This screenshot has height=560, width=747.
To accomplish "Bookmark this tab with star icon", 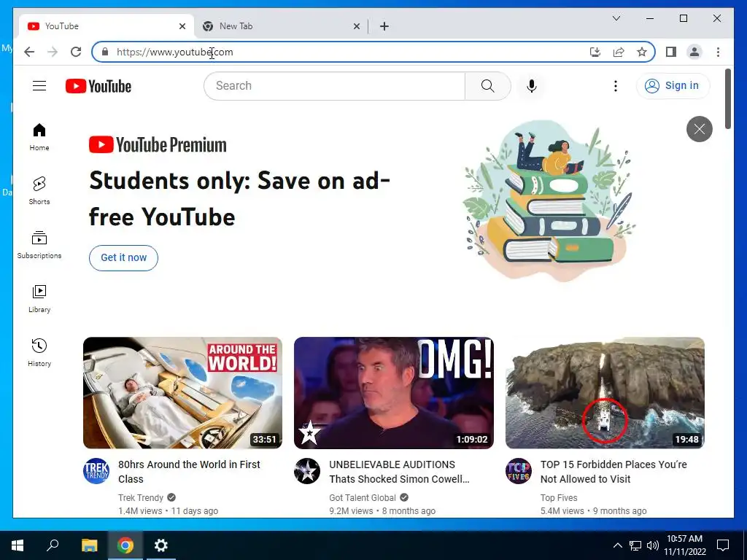I will [642, 52].
